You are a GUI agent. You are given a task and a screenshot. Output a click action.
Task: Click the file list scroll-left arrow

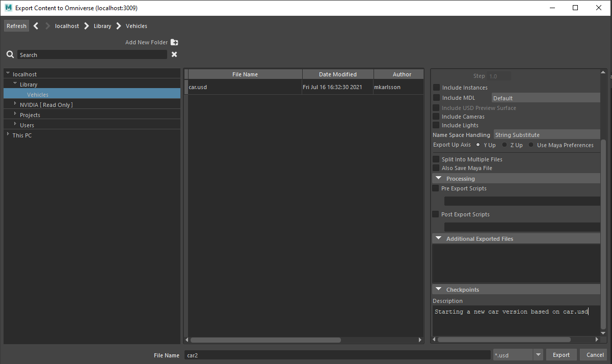point(187,340)
